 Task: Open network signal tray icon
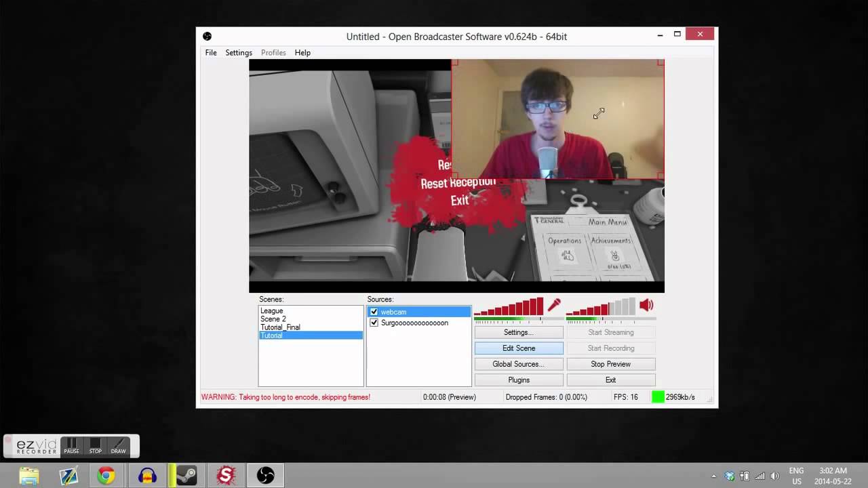[759, 476]
